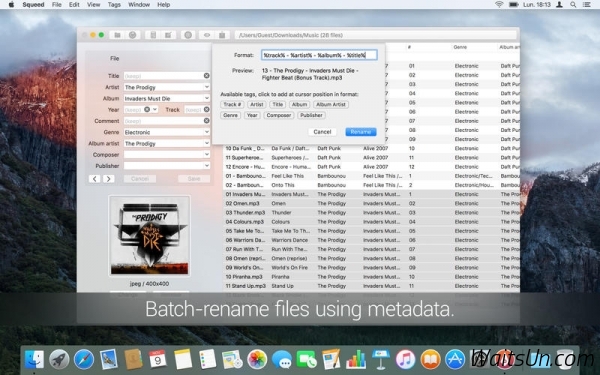600x375 pixels.
Task: Open Reminders from the dock
Action: 208,360
